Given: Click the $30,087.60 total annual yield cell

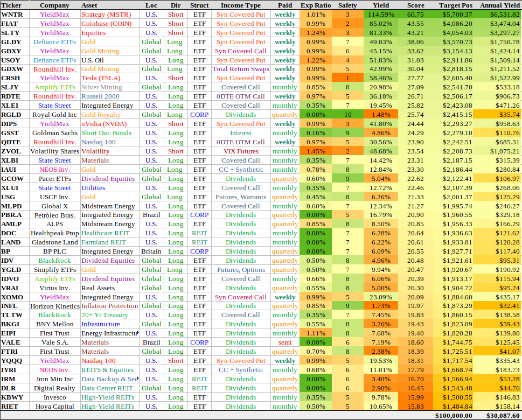Looking at the screenshot, I should click(x=503, y=415).
